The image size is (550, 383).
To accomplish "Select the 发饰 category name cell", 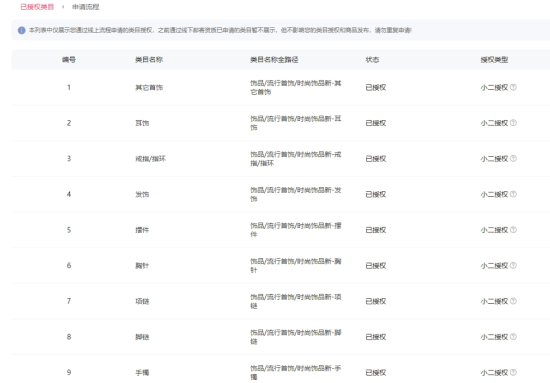I will coord(142,194).
